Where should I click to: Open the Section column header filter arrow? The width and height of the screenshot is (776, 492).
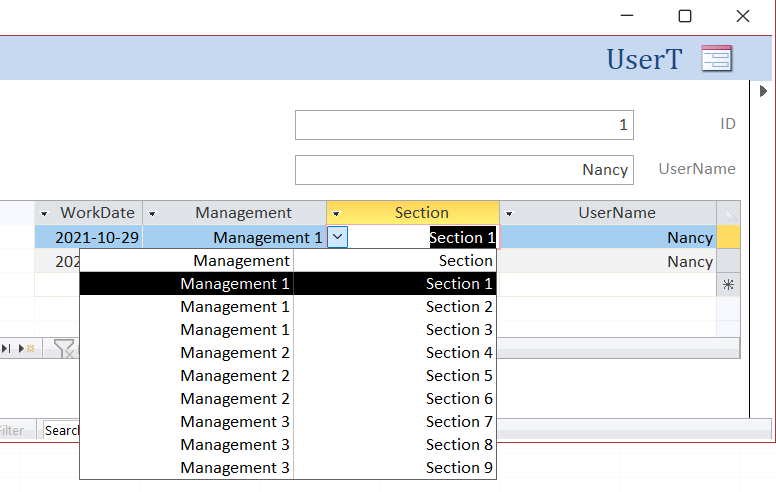pyautogui.click(x=337, y=214)
